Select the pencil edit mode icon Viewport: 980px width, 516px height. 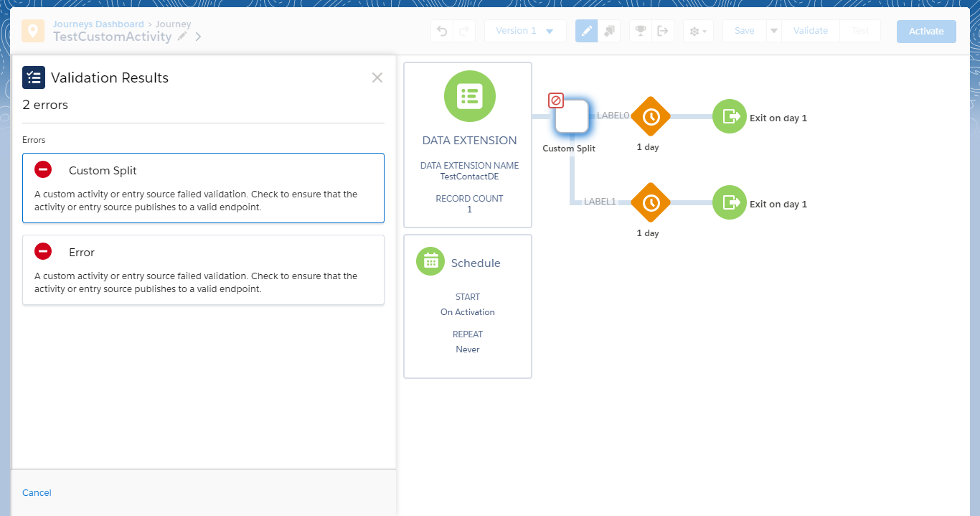tap(586, 31)
